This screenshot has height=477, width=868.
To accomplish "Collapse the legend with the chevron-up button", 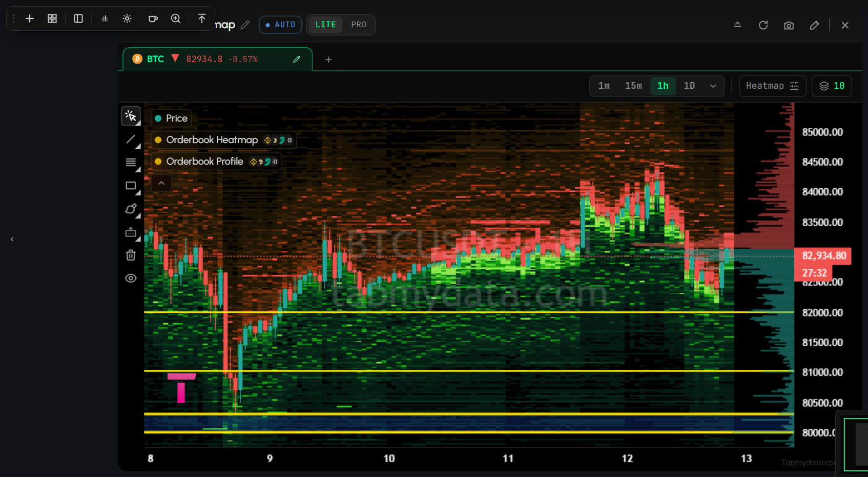I will 161,183.
